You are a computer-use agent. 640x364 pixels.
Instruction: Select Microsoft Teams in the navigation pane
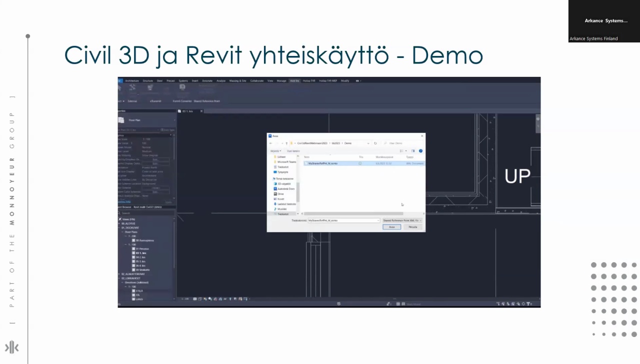pos(286,162)
